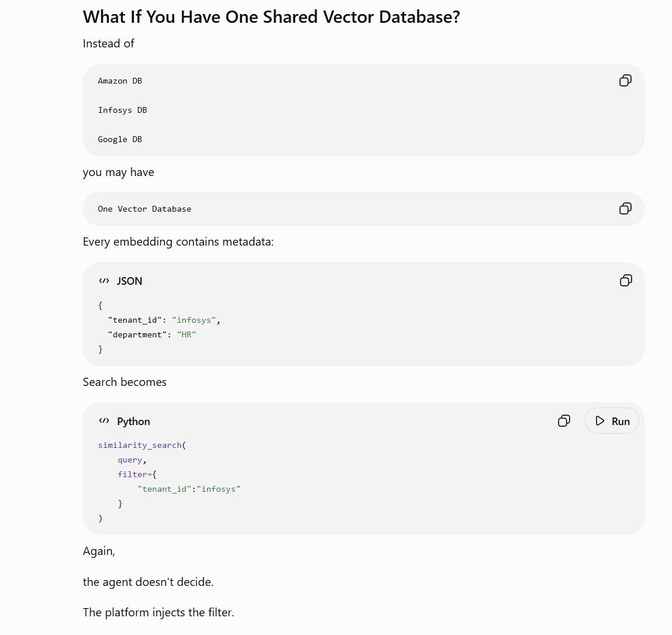Click the code icon beside Python
672x635 pixels.
point(104,421)
